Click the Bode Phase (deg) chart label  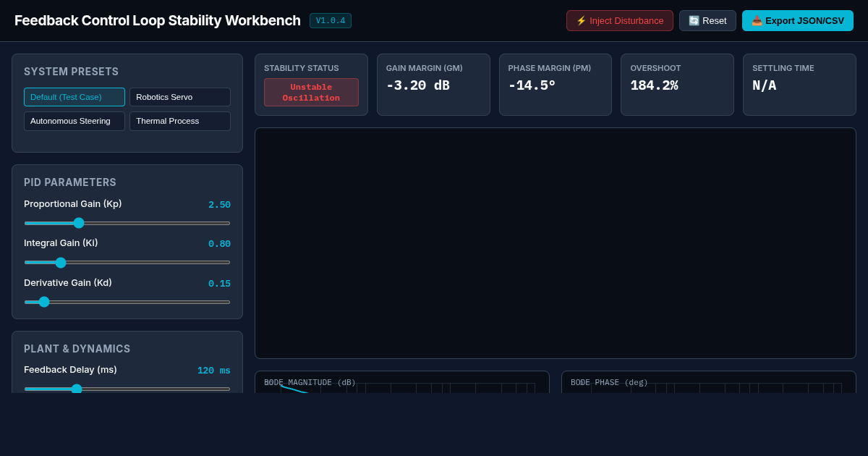point(609,382)
